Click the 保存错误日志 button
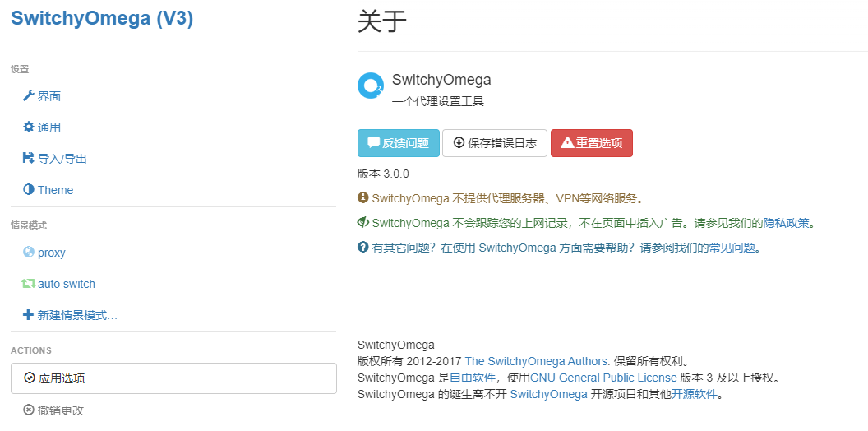This screenshot has height=431, width=868. (495, 143)
